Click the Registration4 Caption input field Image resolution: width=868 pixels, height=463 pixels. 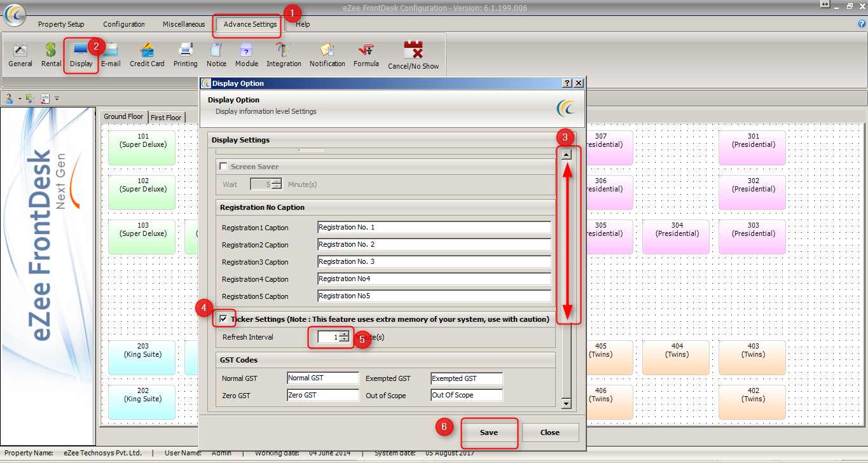434,279
